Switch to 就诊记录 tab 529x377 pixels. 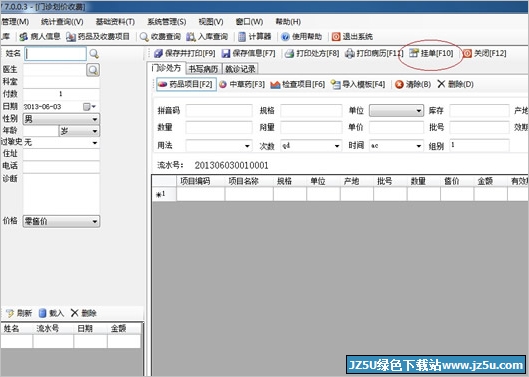[240, 69]
